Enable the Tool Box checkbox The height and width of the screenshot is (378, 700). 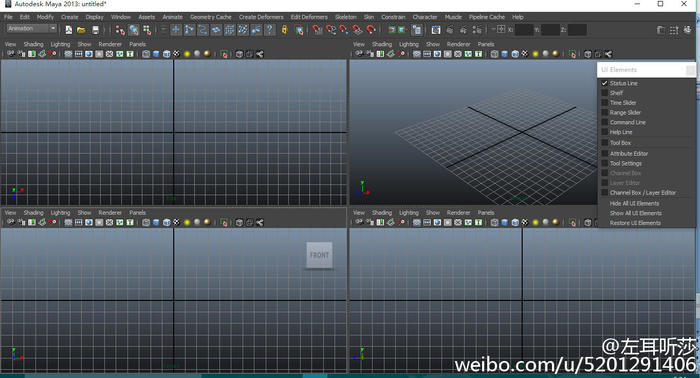604,143
